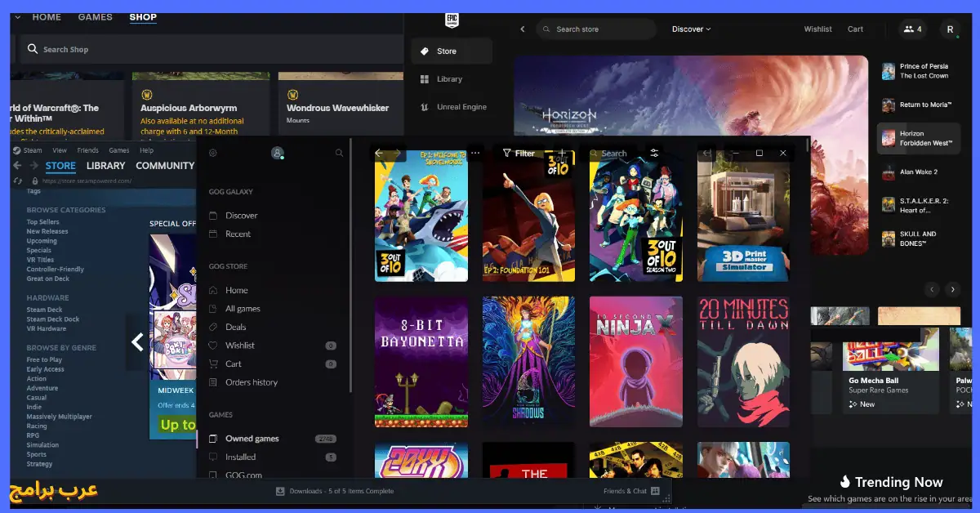Click the Battle.net Search Shop field
The image size is (980, 513).
coord(211,49)
